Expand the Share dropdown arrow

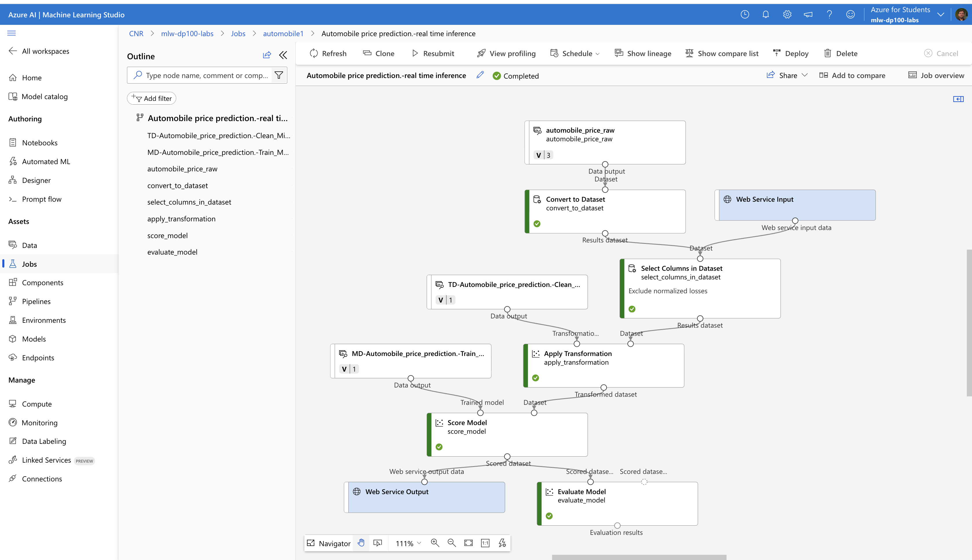805,75
